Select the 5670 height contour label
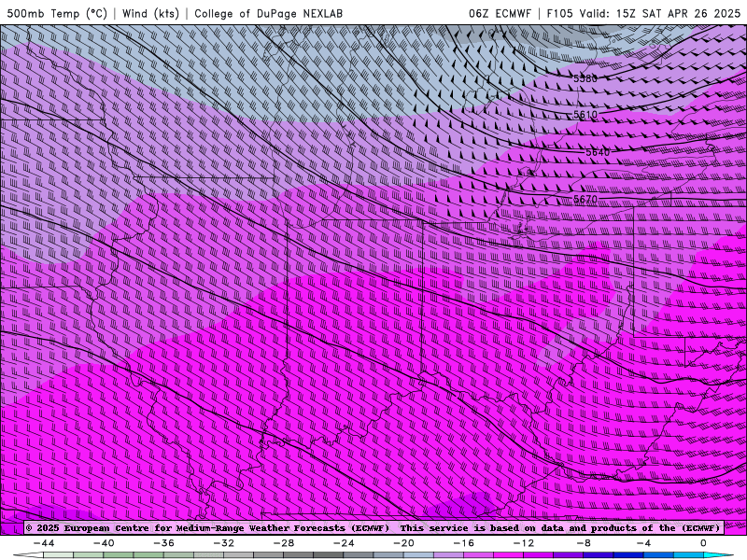The width and height of the screenshot is (747, 560). (585, 199)
